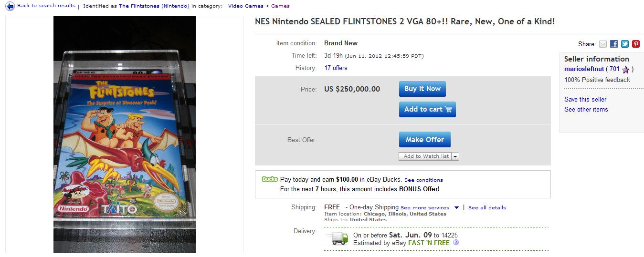Share listing on Facebook
This screenshot has width=644, height=257.
614,44
